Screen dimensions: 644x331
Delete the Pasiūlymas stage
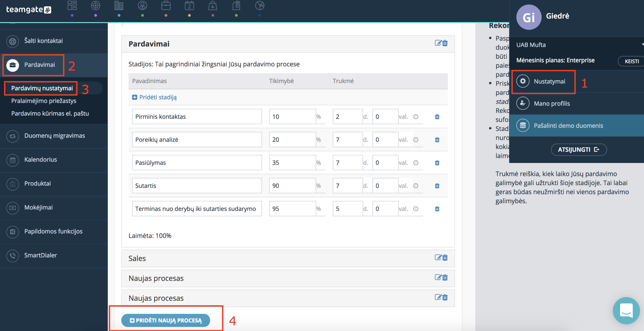pyautogui.click(x=437, y=163)
